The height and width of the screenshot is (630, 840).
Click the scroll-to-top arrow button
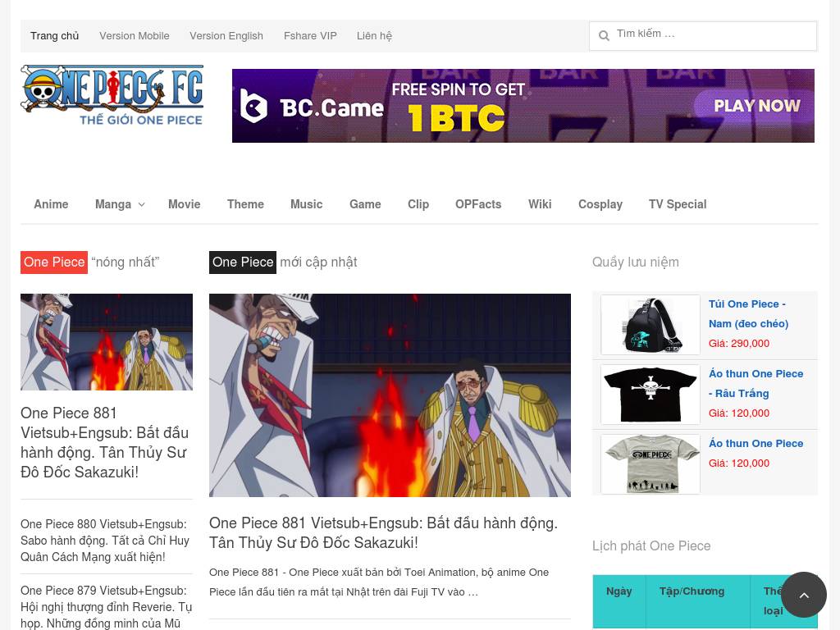804,595
